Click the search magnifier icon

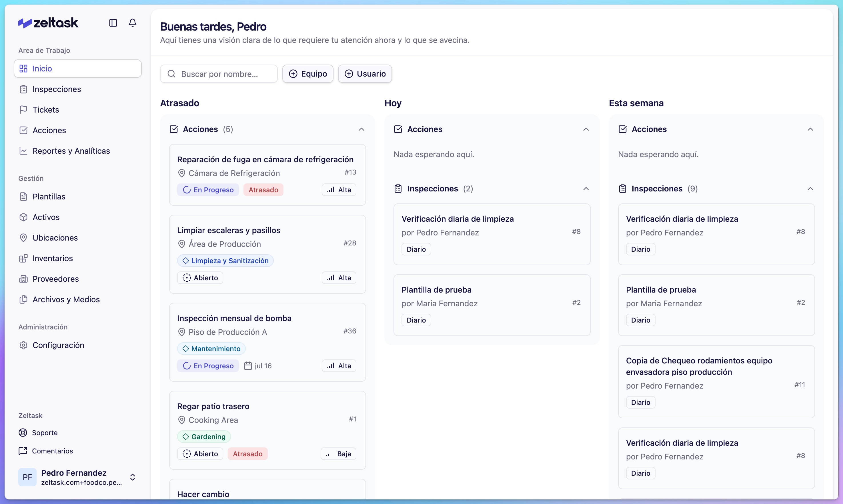coord(171,74)
